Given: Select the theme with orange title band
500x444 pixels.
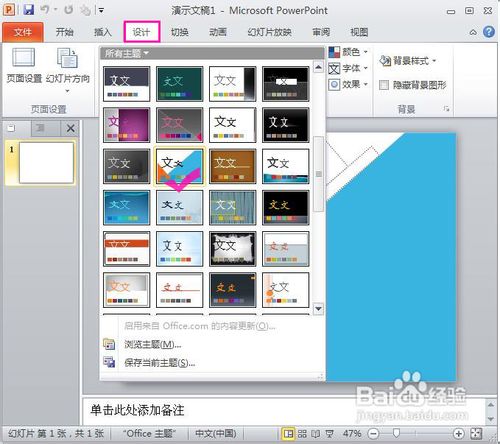Looking at the screenshot, I should pyautogui.click(x=127, y=249).
